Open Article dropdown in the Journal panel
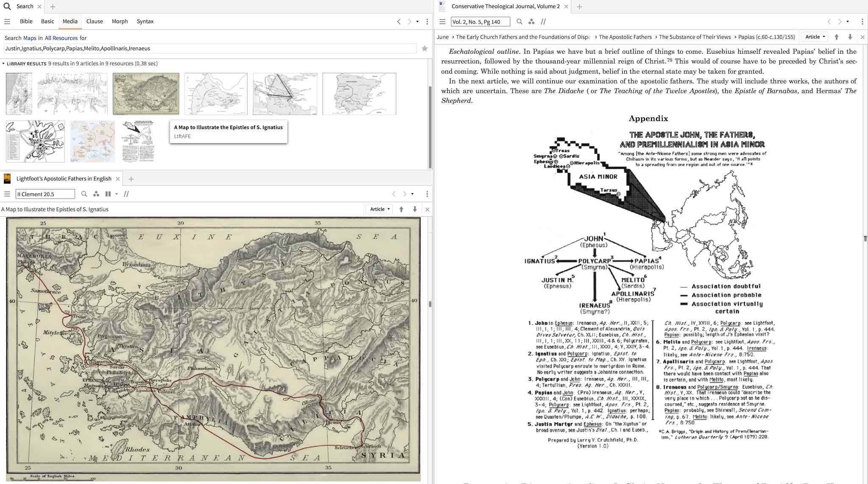This screenshot has height=484, width=868. 815,37
